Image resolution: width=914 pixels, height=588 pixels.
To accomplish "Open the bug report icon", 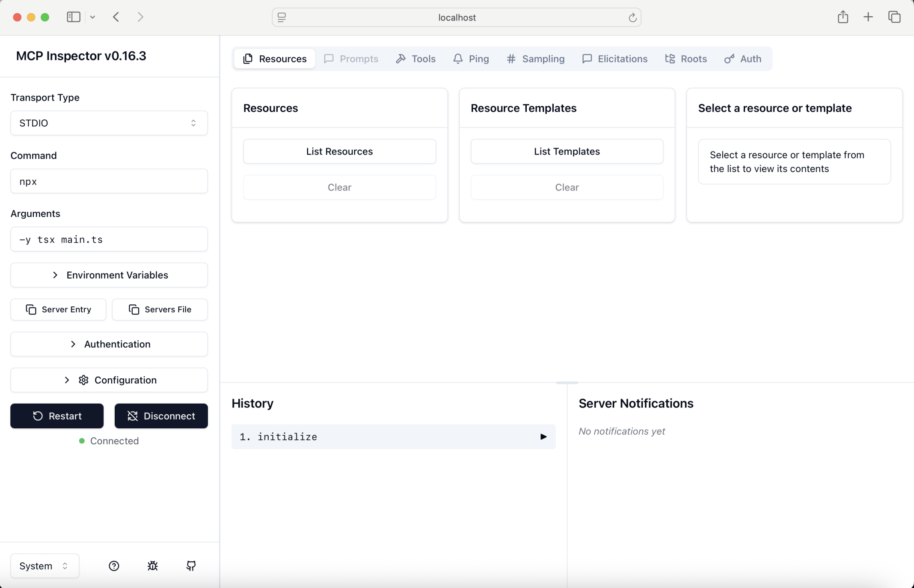I will tap(153, 566).
